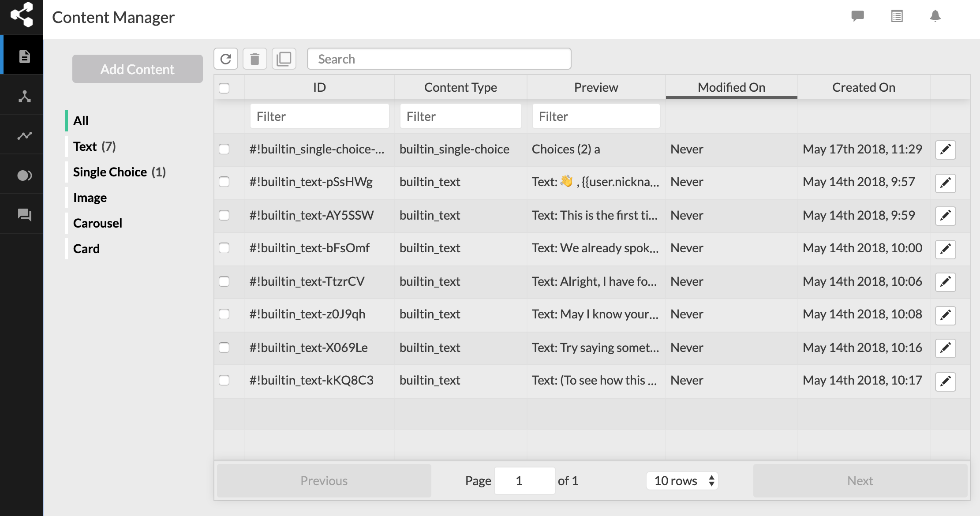View the bot logs icon
Screen dimensions: 980x516
[897, 16]
